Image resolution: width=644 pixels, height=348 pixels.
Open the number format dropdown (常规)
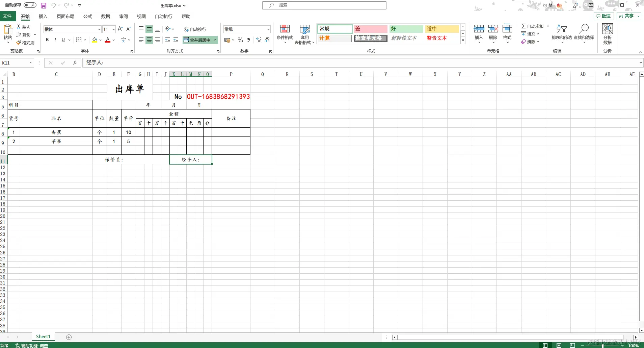tap(268, 29)
